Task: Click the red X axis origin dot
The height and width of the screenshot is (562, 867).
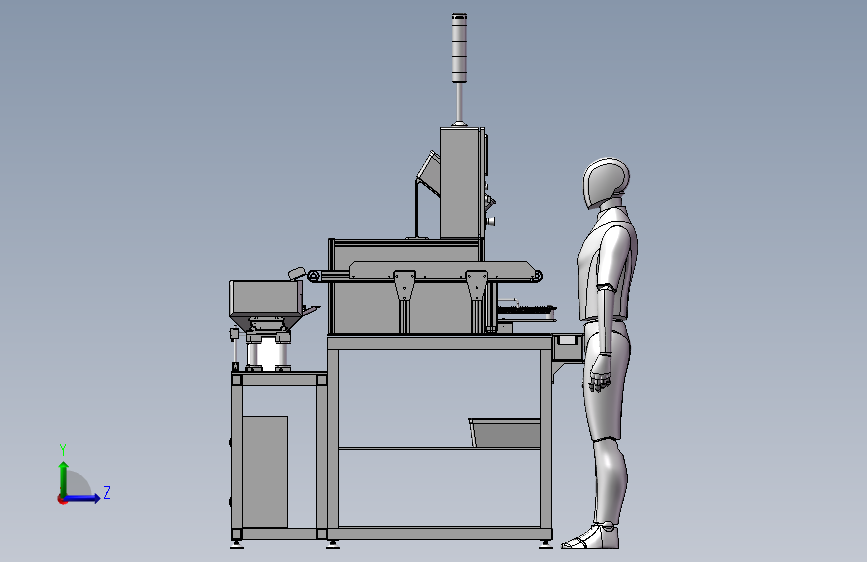Action: [x=62, y=499]
